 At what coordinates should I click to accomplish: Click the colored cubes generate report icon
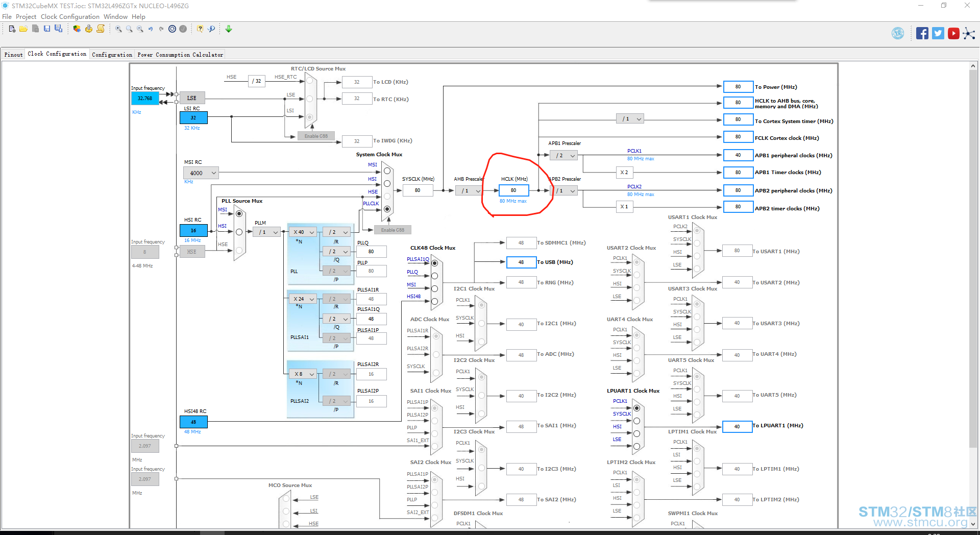pos(77,29)
